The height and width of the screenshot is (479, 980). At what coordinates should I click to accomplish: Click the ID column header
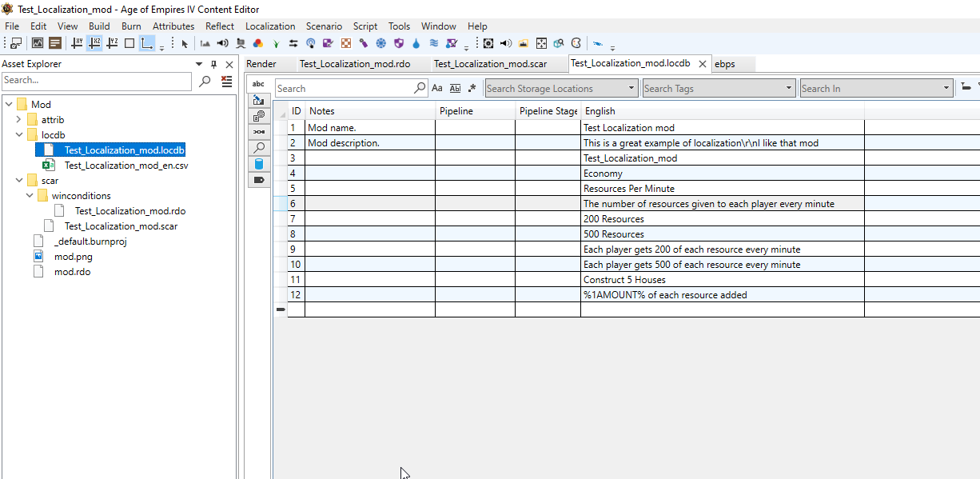point(296,111)
